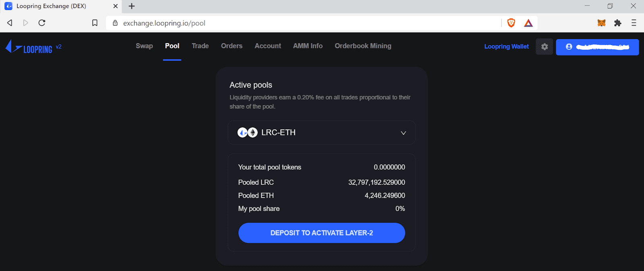Open the Loopring Wallet link

pos(506,47)
